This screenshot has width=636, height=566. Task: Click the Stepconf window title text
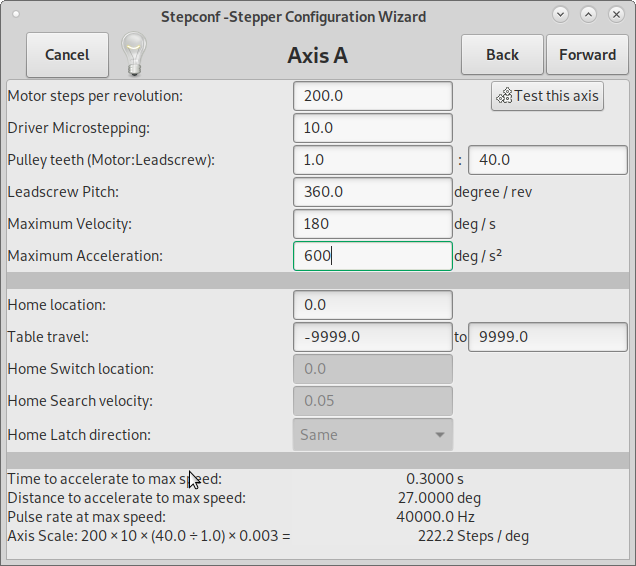(x=294, y=17)
